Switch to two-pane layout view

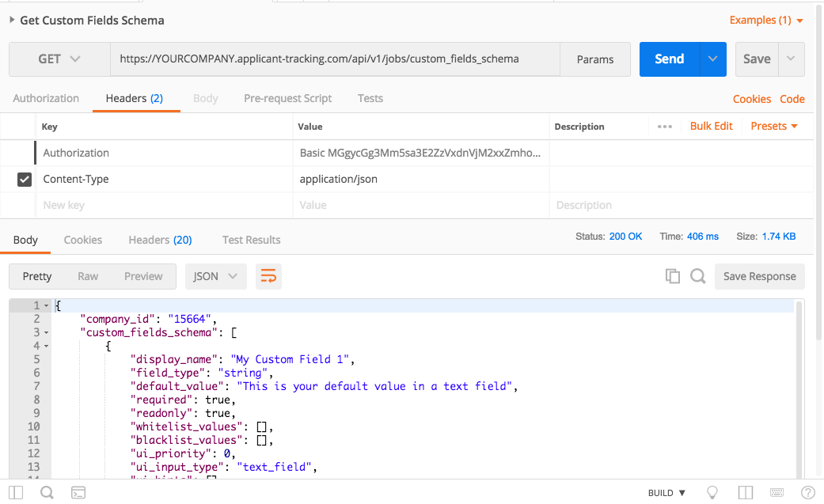pos(745,492)
